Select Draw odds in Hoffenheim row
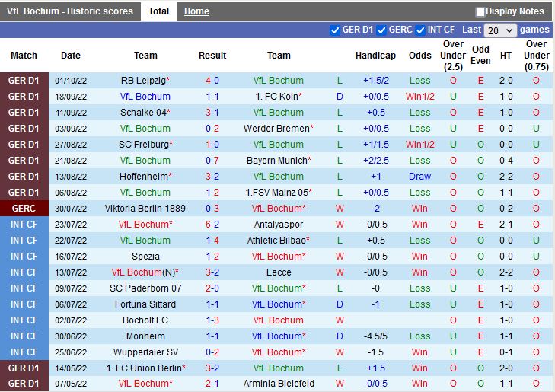Screen dimensions: 555x392 [x=419, y=176]
